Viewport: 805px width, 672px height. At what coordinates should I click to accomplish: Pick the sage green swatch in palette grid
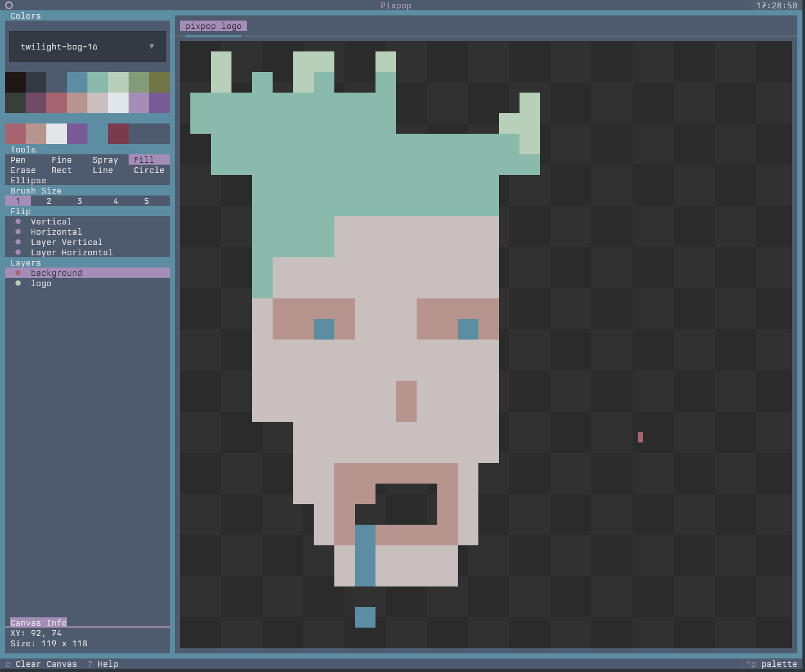pos(139,82)
